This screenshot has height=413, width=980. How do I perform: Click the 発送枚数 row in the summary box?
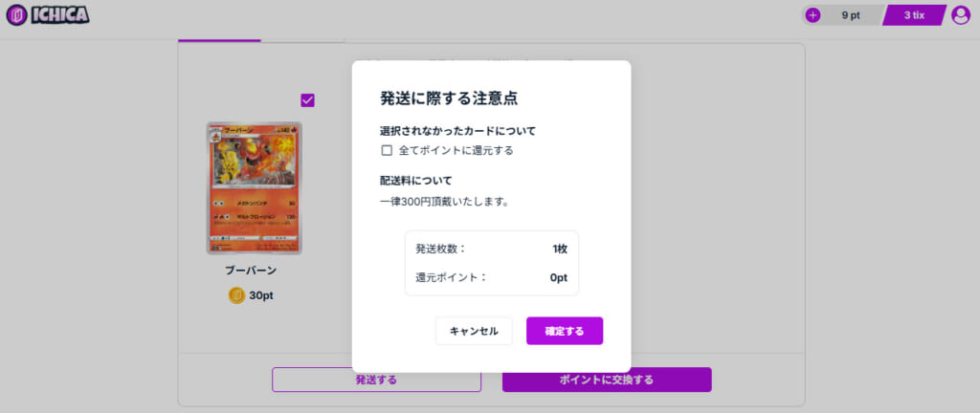tap(491, 249)
